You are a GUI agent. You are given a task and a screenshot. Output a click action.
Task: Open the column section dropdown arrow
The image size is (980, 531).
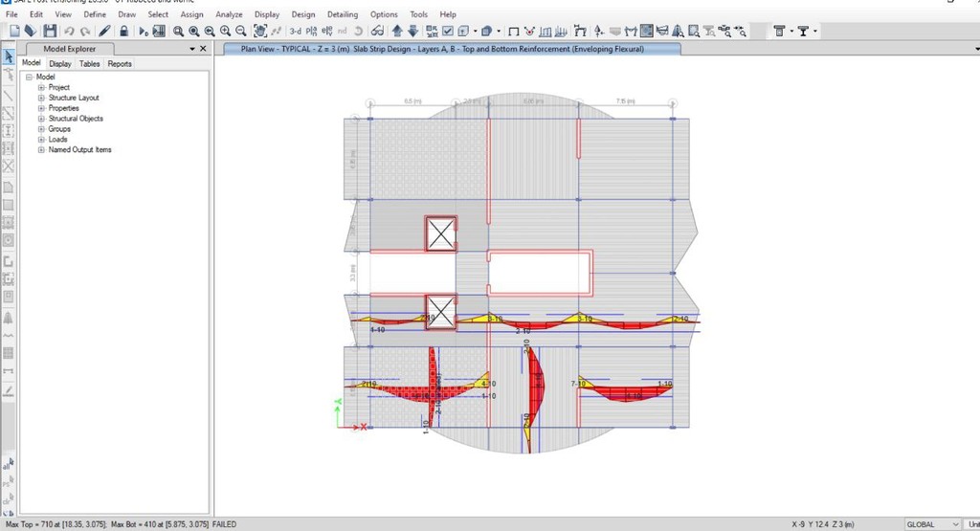click(x=791, y=32)
